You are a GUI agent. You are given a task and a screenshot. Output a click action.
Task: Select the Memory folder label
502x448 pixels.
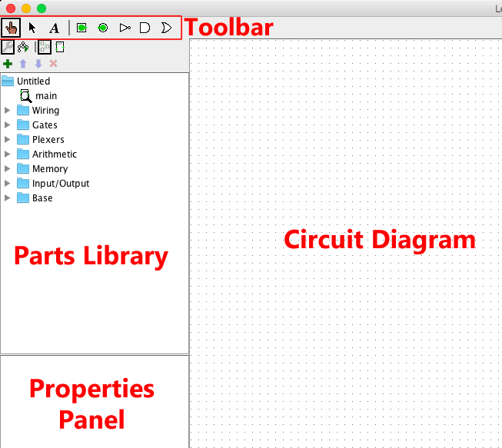(x=50, y=169)
